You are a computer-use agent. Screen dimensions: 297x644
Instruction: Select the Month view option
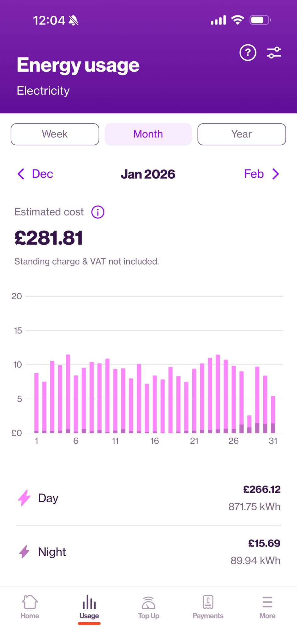point(148,134)
